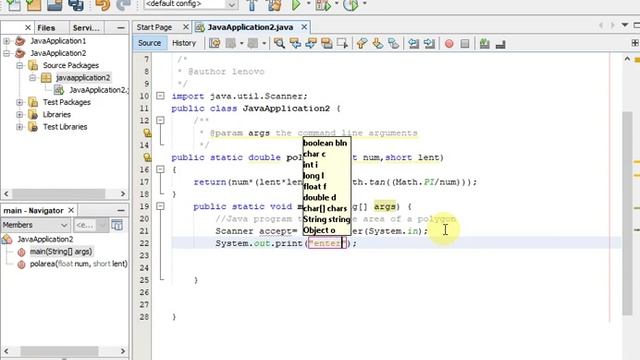Viewport: 640px width, 360px height.
Task: Click the Comment code icon
Action: [x=484, y=43]
